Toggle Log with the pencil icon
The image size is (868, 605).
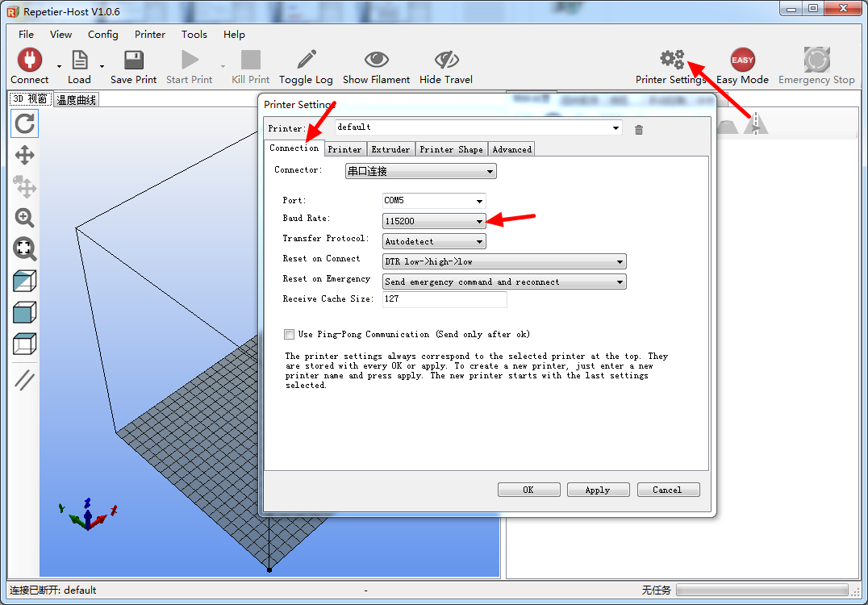pos(306,60)
